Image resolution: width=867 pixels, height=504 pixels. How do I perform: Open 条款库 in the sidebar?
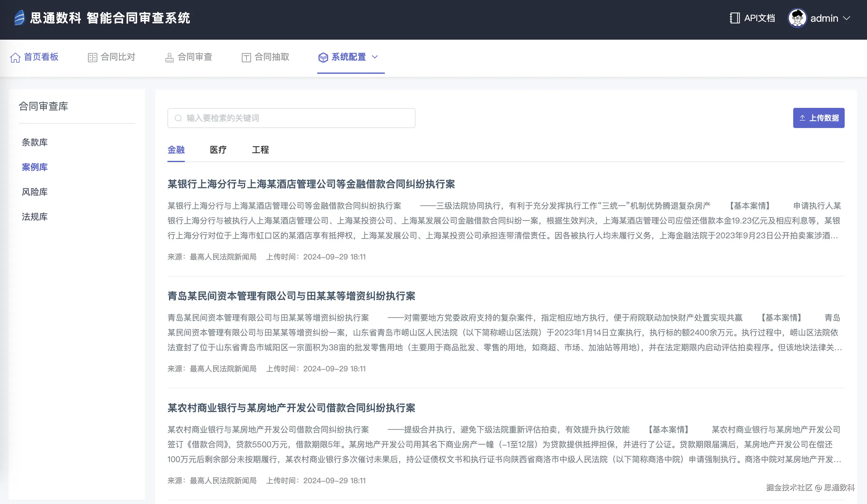pos(35,142)
